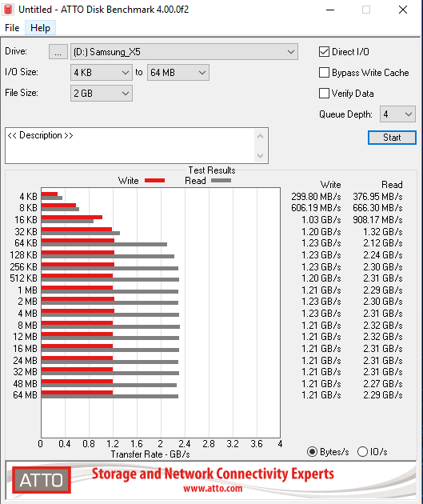Enable Bypass Write Cache

click(x=324, y=73)
